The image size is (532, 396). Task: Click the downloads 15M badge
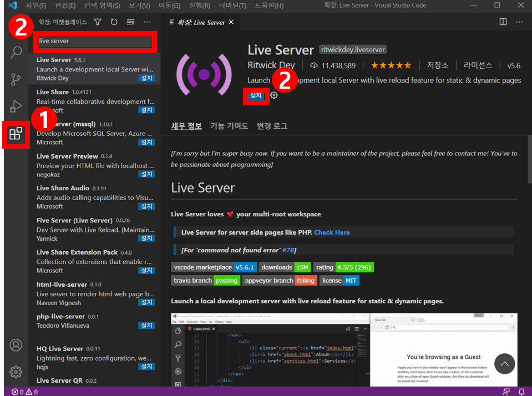click(285, 267)
